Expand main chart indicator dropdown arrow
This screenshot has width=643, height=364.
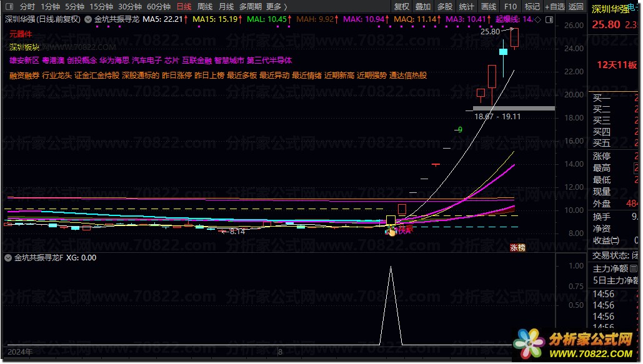pos(88,19)
